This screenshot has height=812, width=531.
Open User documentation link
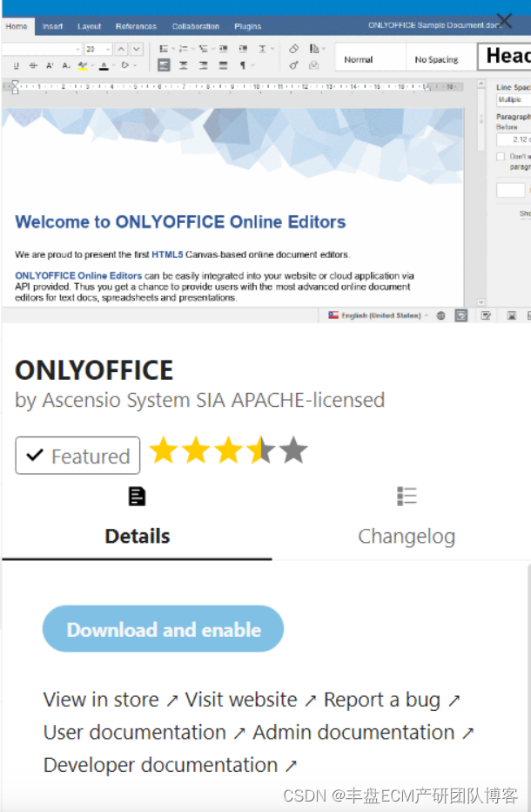tap(144, 733)
